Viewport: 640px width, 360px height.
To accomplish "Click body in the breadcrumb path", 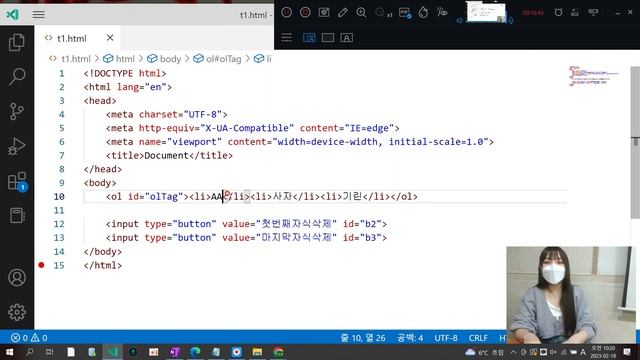I will pos(170,59).
